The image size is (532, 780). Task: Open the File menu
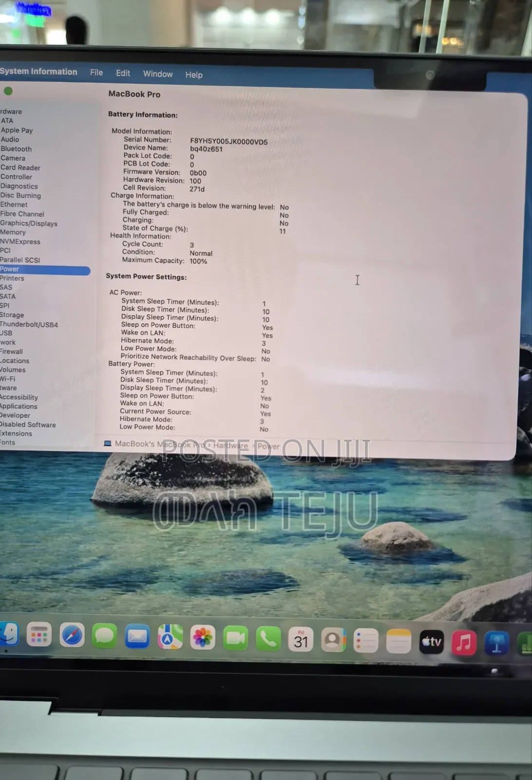click(x=96, y=72)
